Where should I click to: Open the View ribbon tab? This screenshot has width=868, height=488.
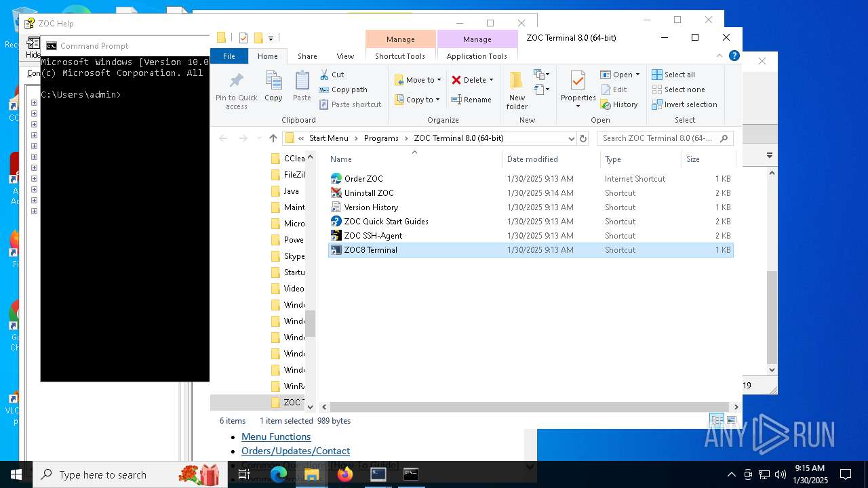tap(345, 56)
